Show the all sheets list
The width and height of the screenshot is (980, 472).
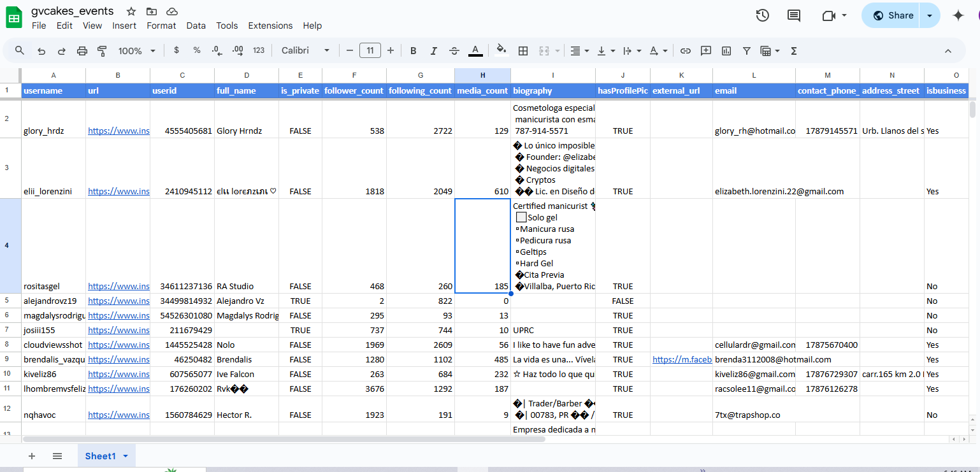click(x=57, y=456)
